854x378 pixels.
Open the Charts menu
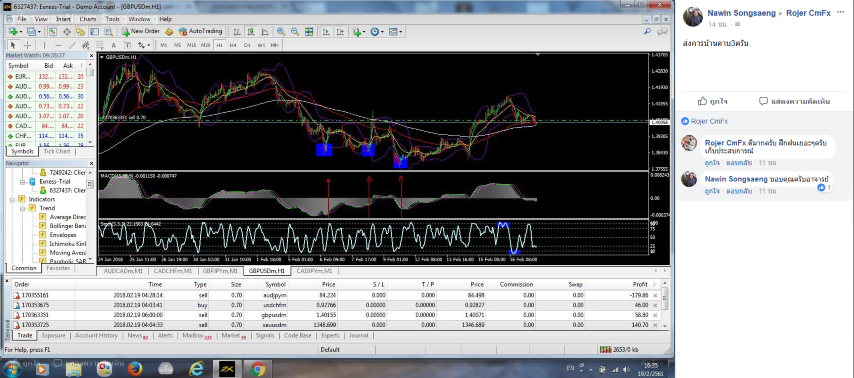(x=88, y=19)
